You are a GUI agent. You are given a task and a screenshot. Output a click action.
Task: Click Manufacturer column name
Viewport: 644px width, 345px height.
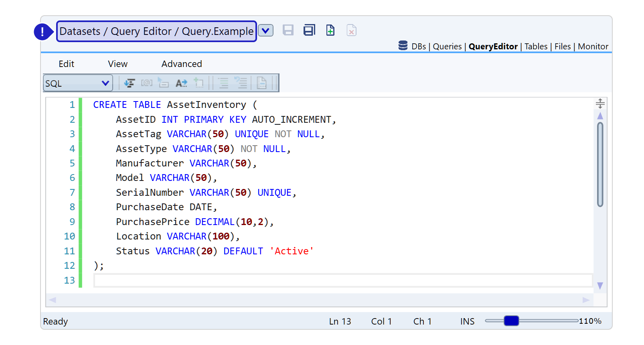150,163
